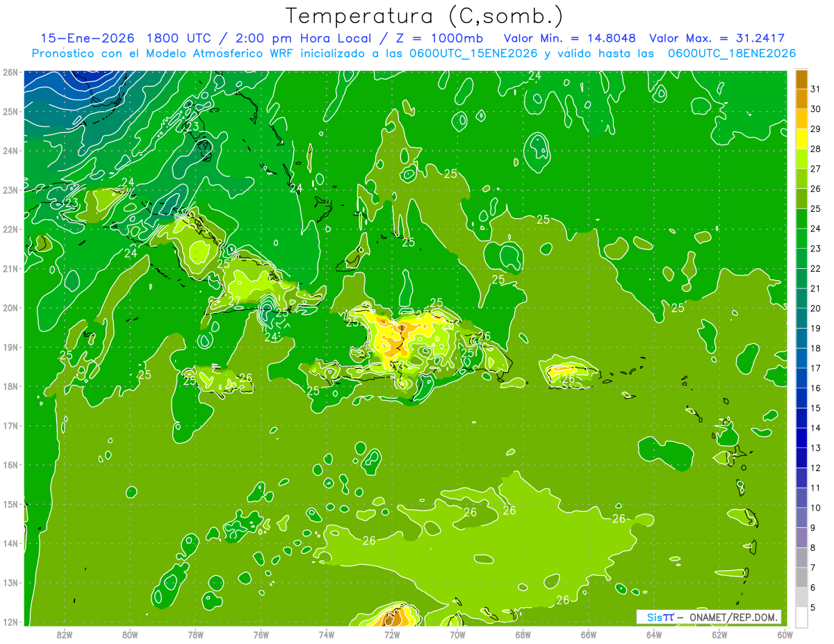Screen dimensions: 834x644
Task: Click legend scale value 11
Action: (816, 488)
